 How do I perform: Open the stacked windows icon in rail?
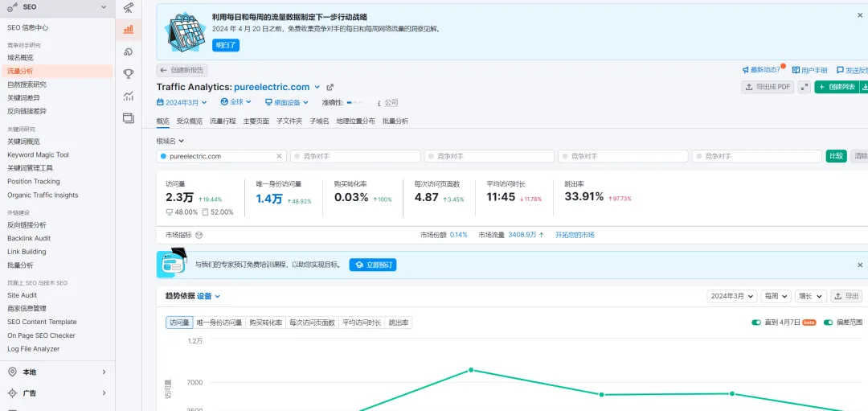(129, 118)
